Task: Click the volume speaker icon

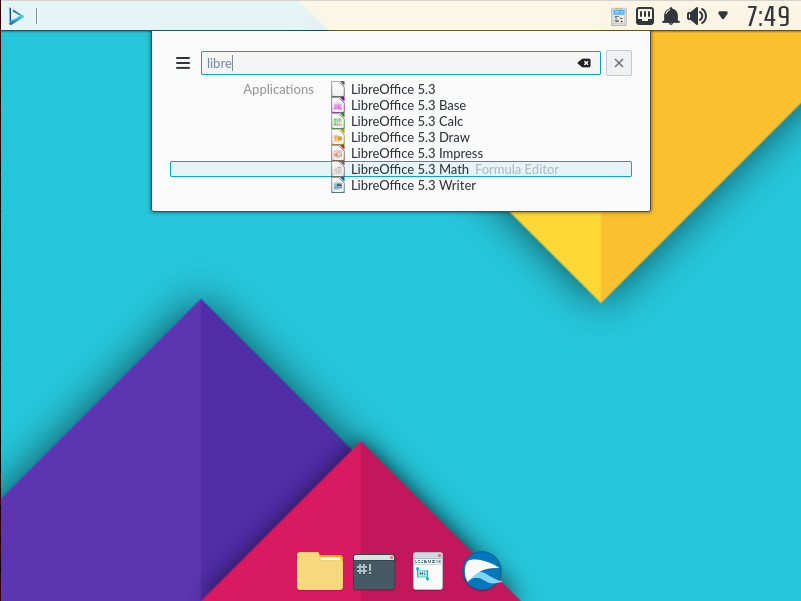Action: pos(697,16)
